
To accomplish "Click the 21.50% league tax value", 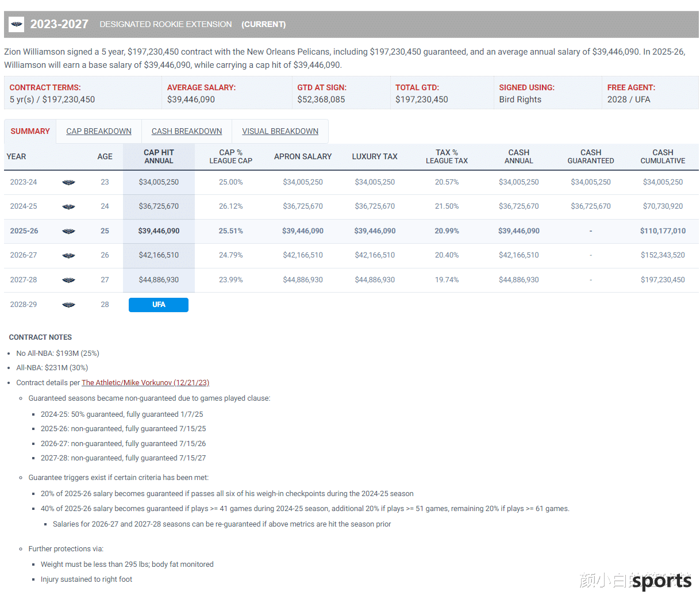I will coord(447,206).
